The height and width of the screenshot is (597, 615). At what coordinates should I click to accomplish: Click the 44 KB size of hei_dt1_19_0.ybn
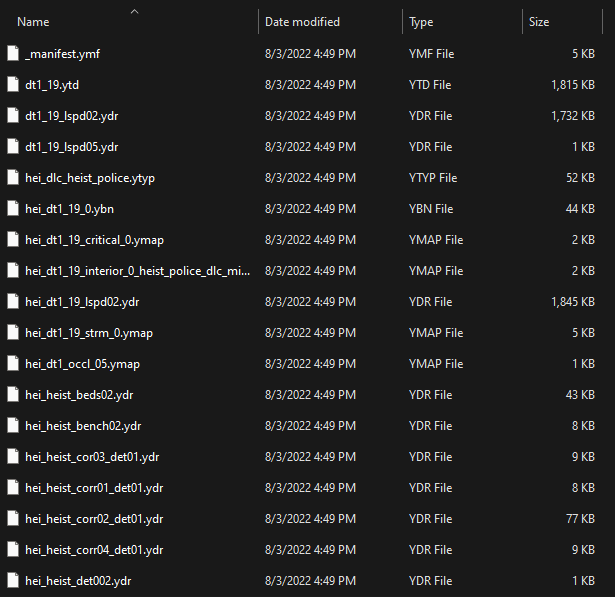pyautogui.click(x=580, y=209)
